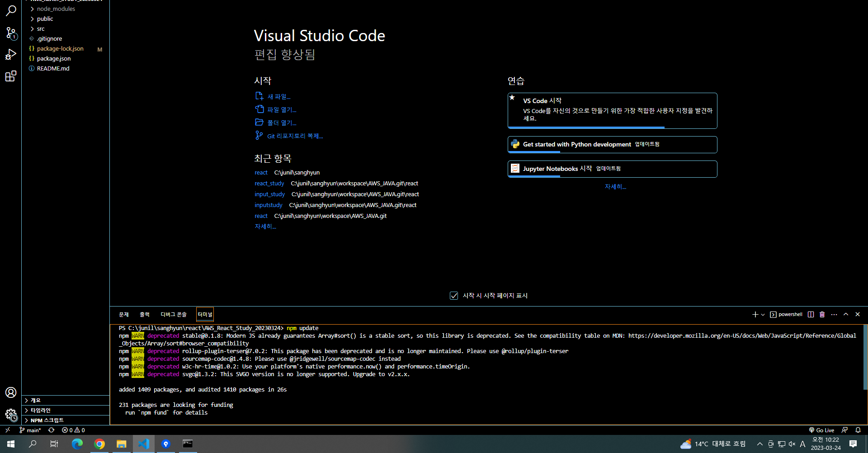Click the synchronize changes icon

(x=51, y=430)
